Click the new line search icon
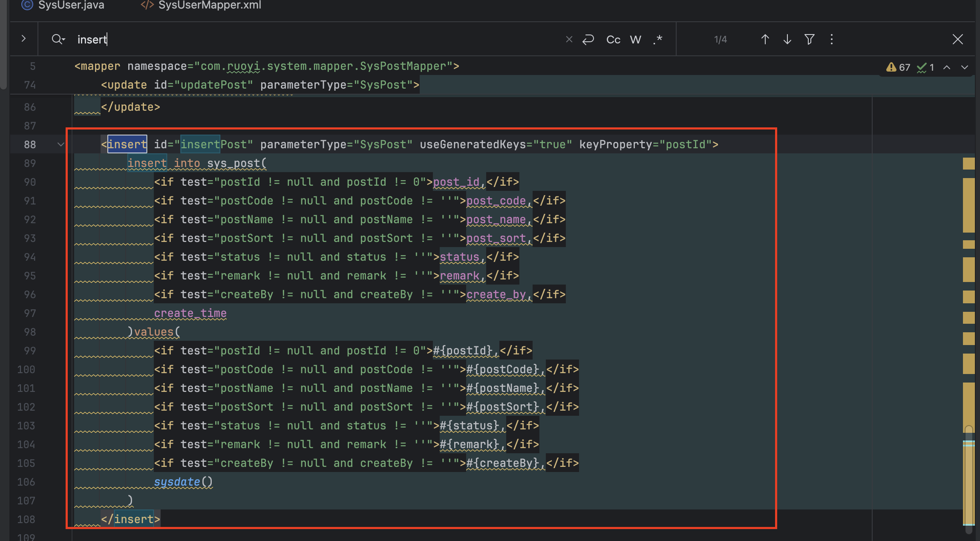The width and height of the screenshot is (980, 541). [x=588, y=40]
